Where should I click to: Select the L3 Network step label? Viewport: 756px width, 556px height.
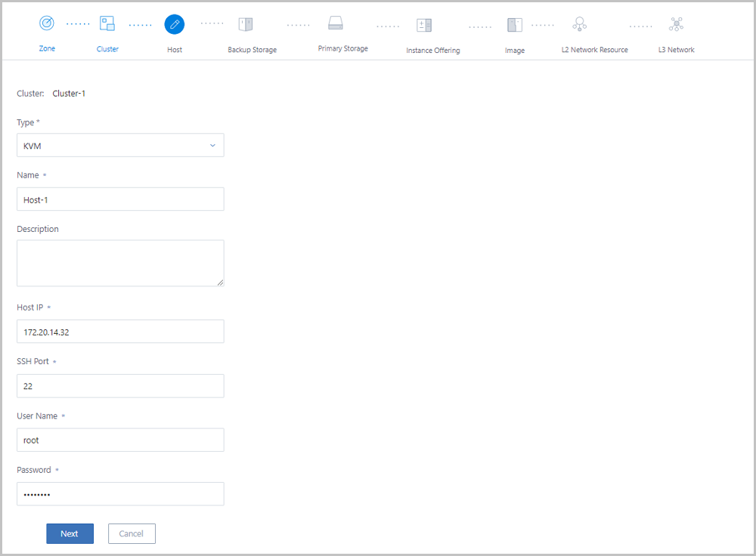(677, 50)
